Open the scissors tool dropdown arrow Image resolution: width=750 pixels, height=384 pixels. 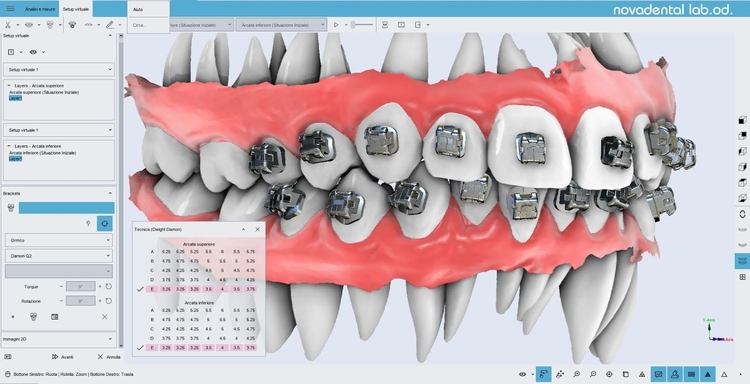click(x=18, y=25)
